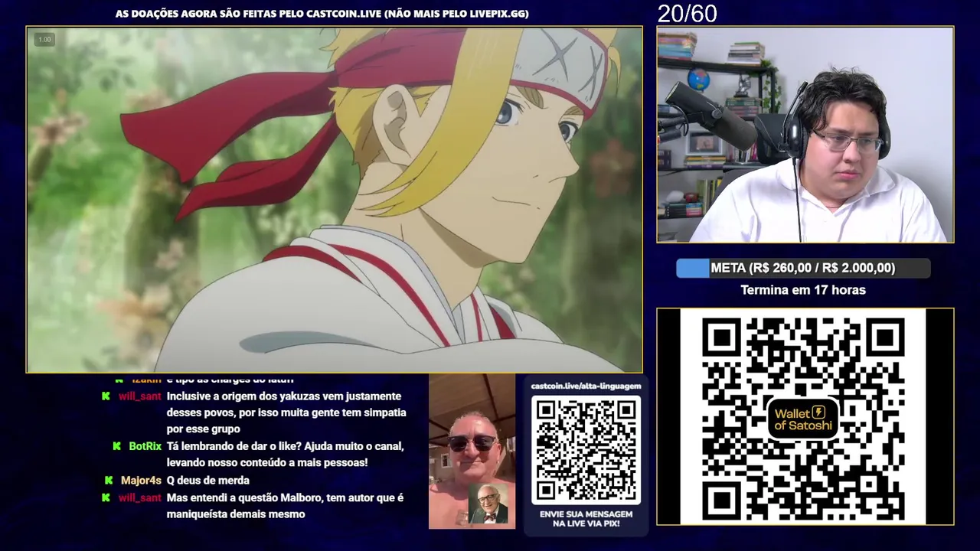Click the message about yakuzas origin
This screenshot has width=980, height=551.
pyautogui.click(x=286, y=412)
